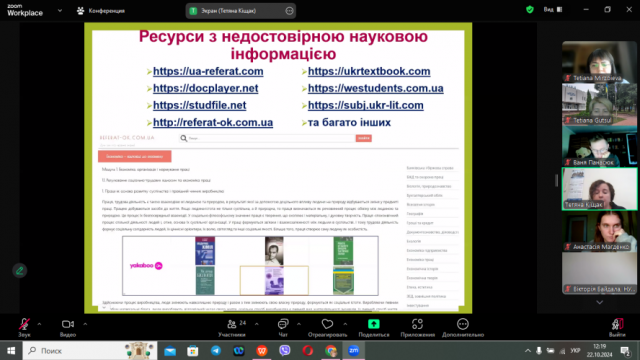Open the Приложения apps icon
This screenshot has height=360, width=640.
[418, 328]
